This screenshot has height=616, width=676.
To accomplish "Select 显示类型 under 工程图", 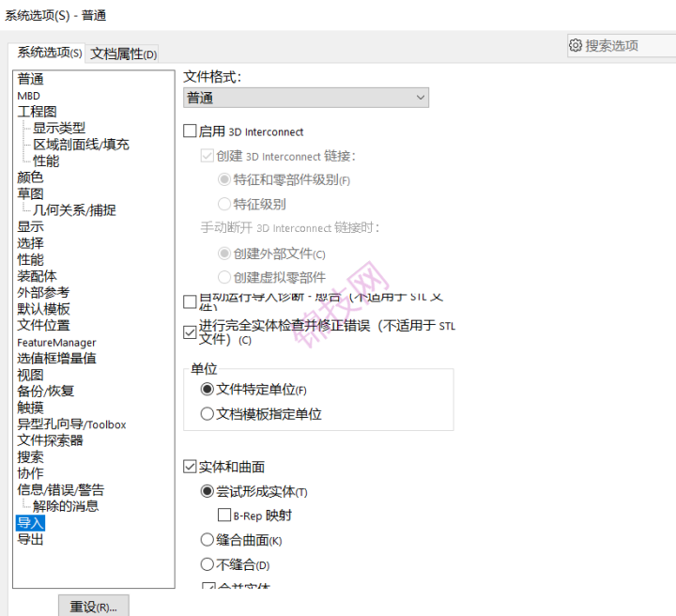I will (x=59, y=128).
